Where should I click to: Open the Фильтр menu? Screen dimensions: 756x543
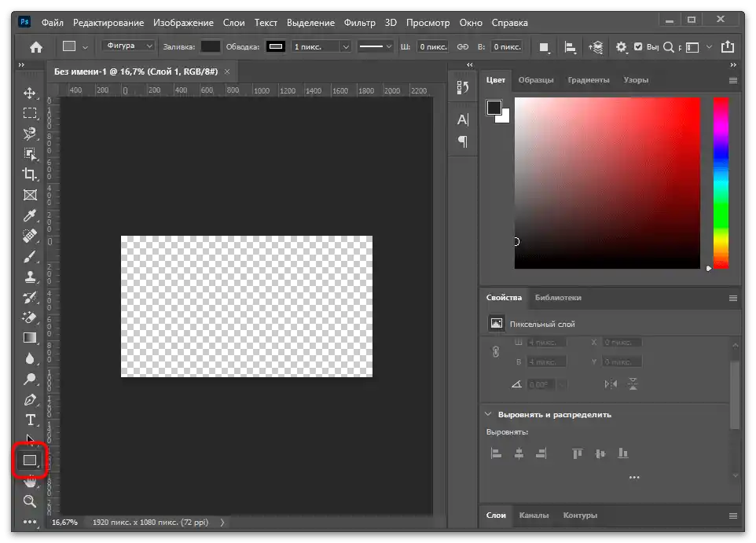360,23
